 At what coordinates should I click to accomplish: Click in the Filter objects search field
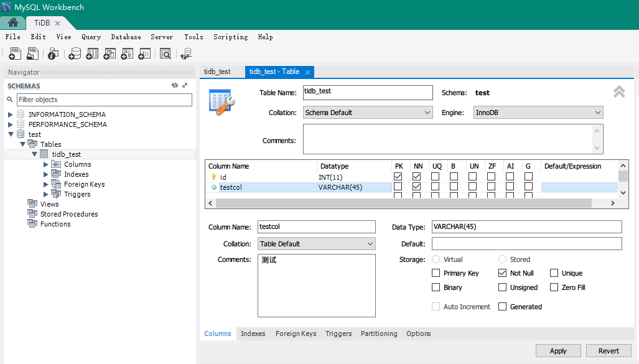click(x=105, y=100)
